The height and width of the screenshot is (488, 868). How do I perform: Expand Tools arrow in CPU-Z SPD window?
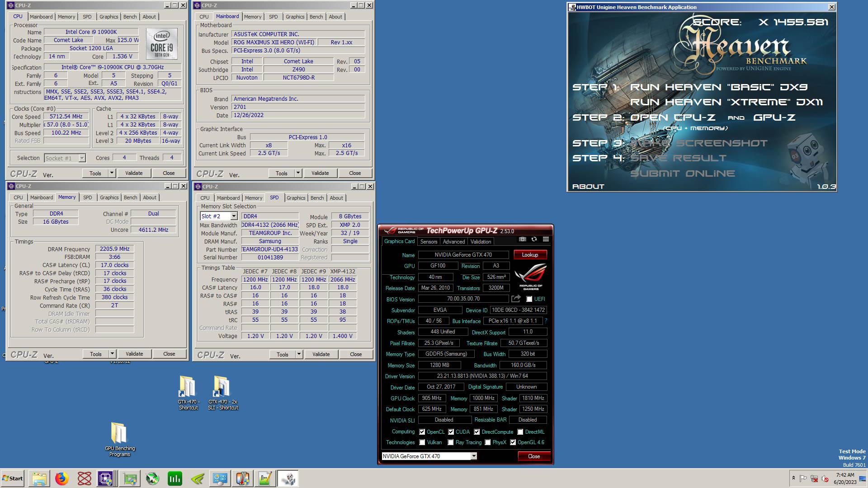tap(299, 354)
